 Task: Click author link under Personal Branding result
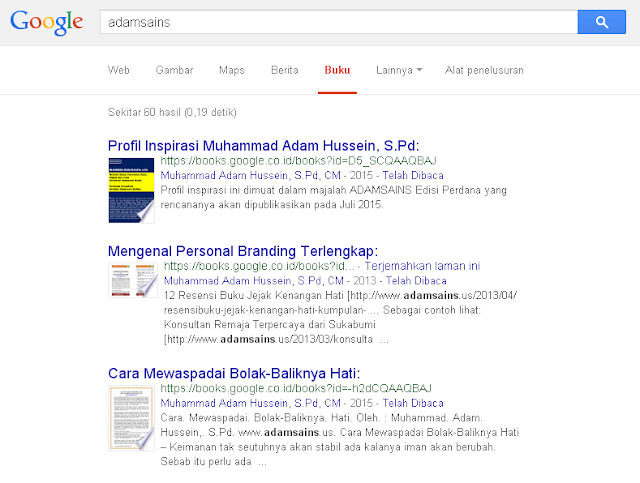[x=253, y=281]
